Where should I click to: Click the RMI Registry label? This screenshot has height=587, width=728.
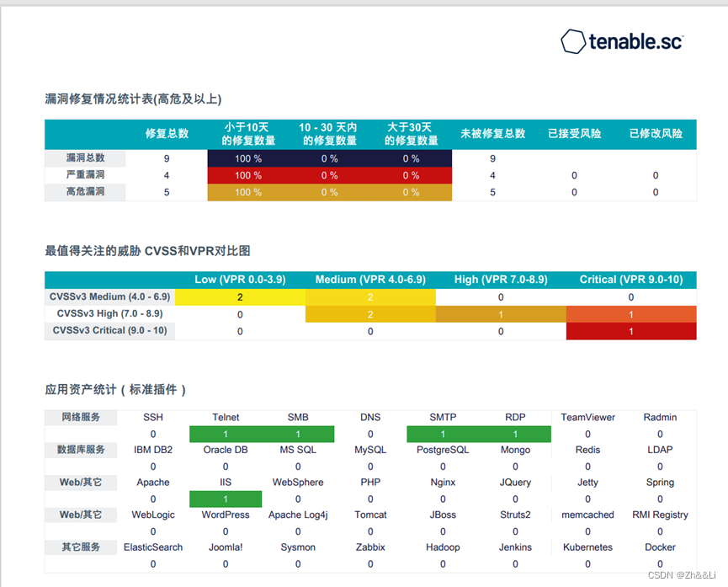(660, 515)
